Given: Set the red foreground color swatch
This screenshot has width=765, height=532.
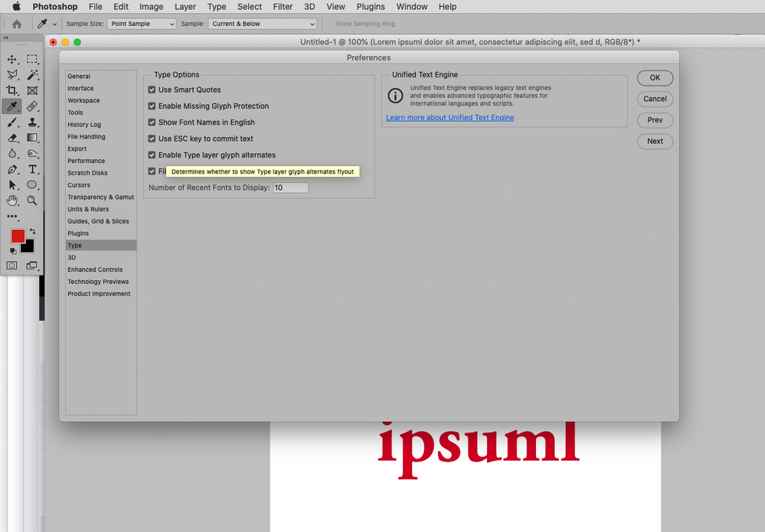Looking at the screenshot, I should click(18, 237).
